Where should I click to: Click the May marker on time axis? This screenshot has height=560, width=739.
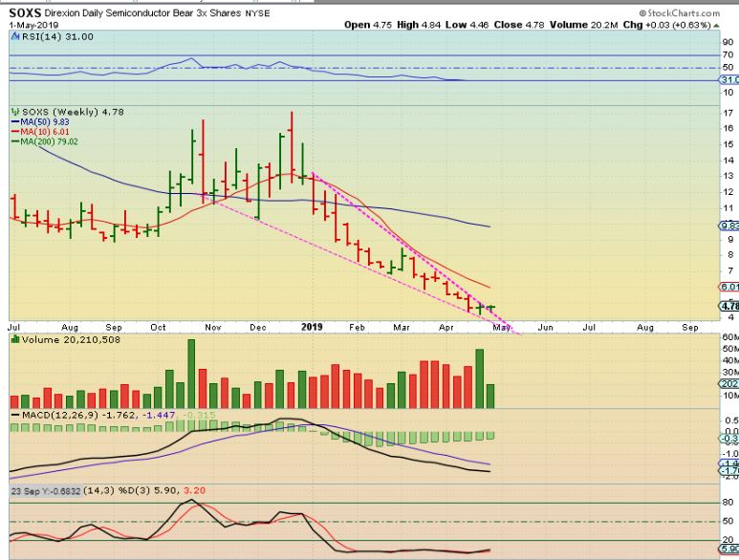click(502, 327)
